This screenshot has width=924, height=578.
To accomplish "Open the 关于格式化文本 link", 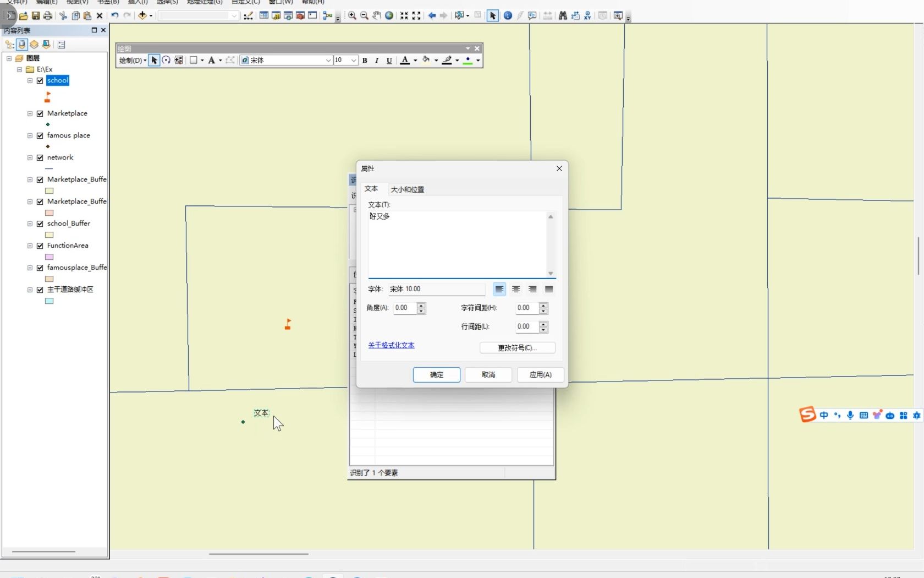I will [391, 345].
